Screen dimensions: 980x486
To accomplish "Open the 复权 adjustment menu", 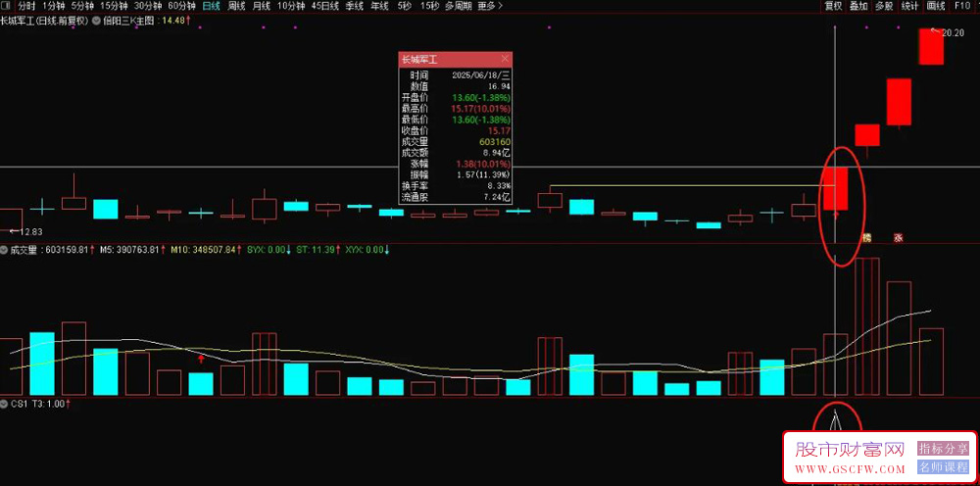I will tap(832, 6).
